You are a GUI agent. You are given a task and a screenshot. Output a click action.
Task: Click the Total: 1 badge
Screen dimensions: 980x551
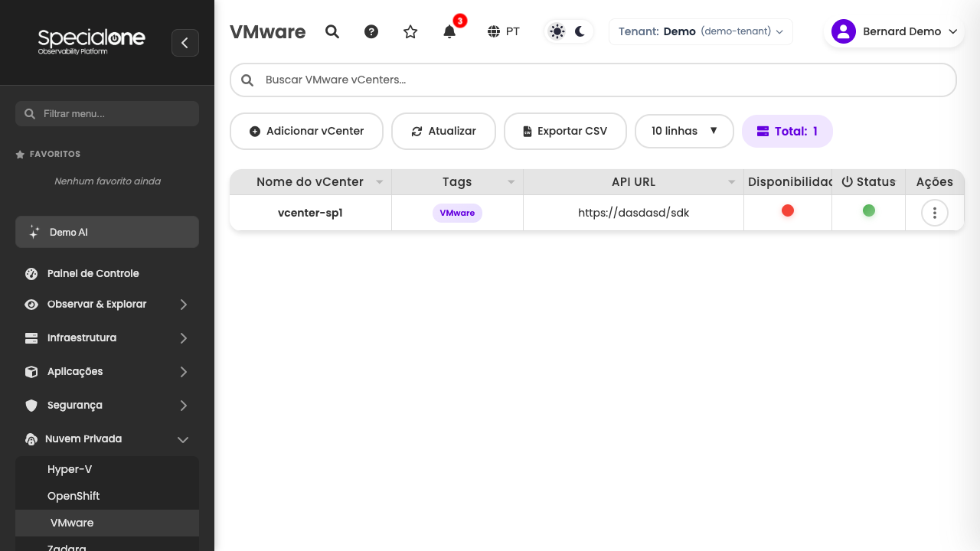coord(787,131)
